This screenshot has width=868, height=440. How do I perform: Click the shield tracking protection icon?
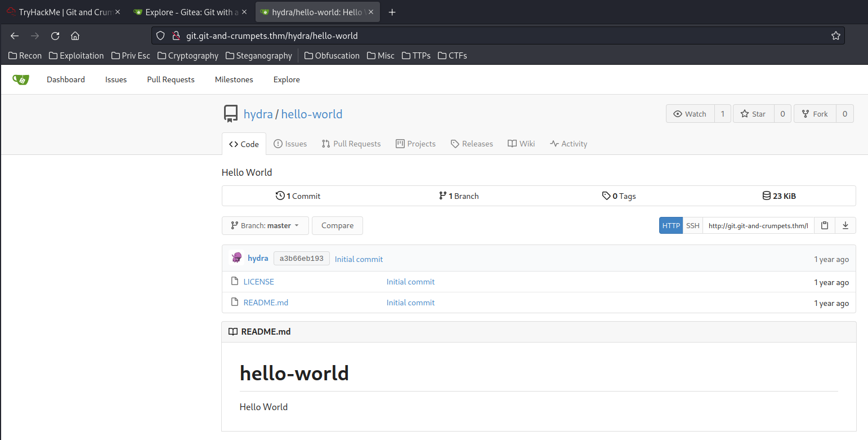(x=160, y=36)
